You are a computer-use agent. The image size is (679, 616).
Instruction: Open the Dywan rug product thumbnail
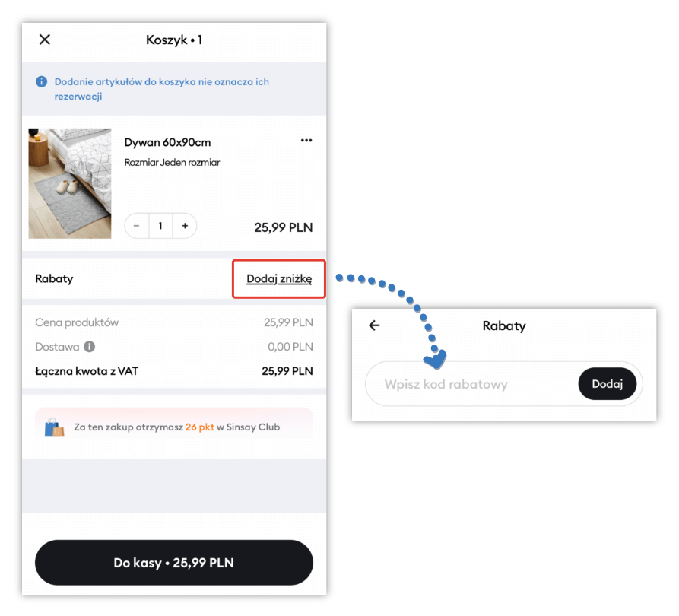[70, 183]
